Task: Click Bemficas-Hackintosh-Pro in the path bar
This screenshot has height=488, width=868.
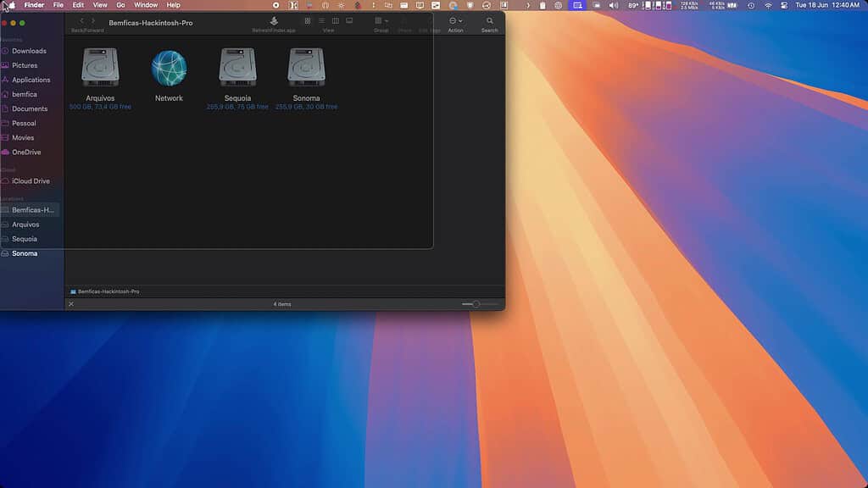Action: point(108,291)
